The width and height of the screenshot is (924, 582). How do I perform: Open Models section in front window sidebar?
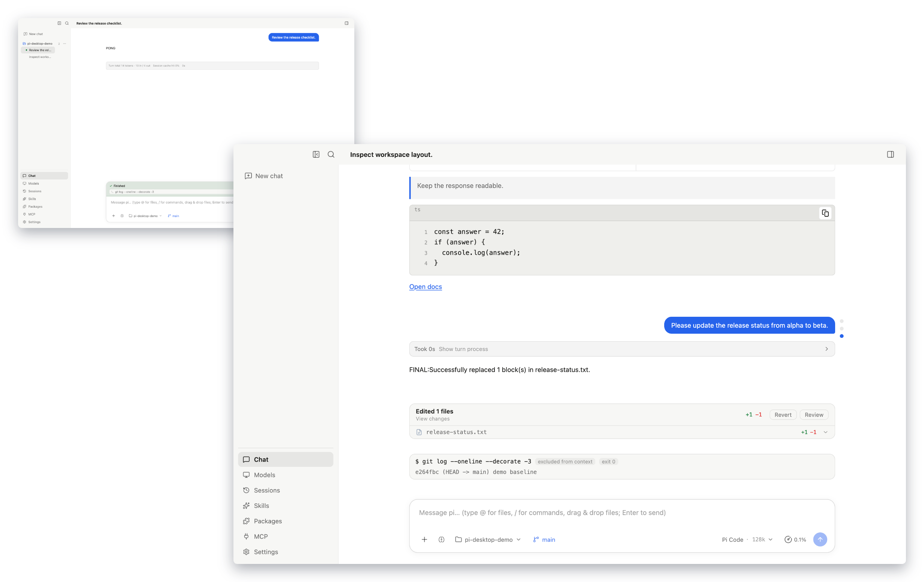point(285,475)
